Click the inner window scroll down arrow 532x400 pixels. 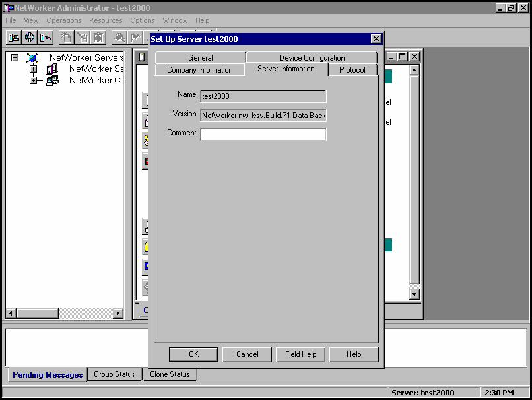point(414,294)
